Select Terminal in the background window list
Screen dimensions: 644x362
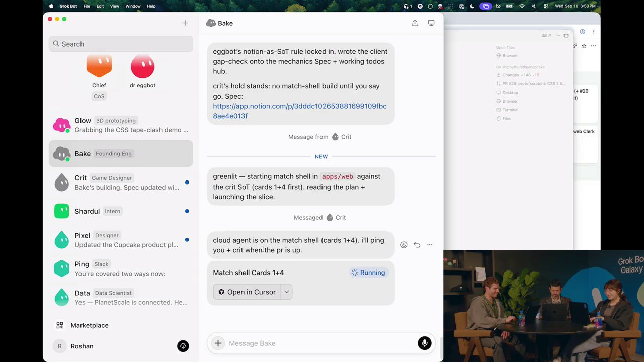pyautogui.click(x=507, y=110)
